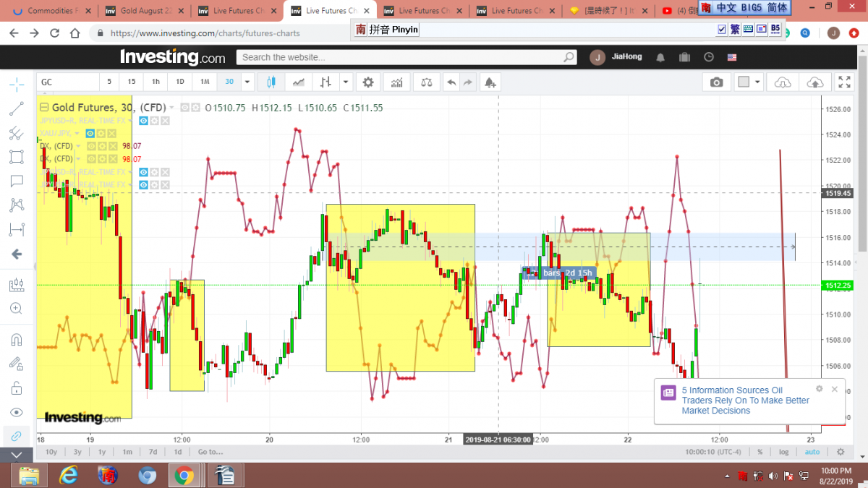Viewport: 868px width, 488px height.
Task: Collapse the Gold Futures legend
Action: click(x=43, y=108)
